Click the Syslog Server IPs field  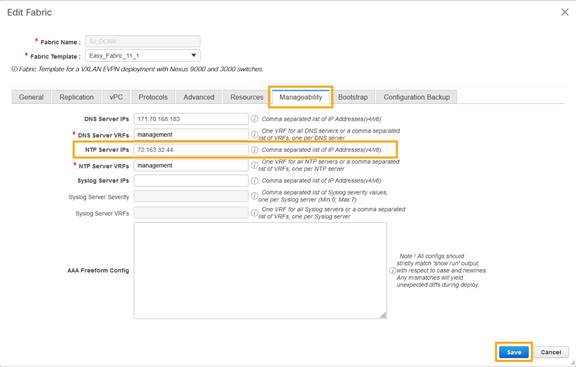tap(191, 180)
